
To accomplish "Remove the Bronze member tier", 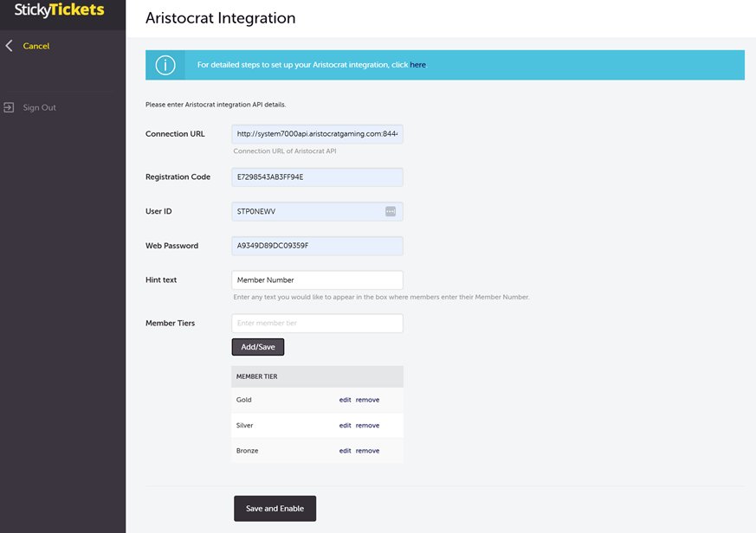I will coord(367,451).
